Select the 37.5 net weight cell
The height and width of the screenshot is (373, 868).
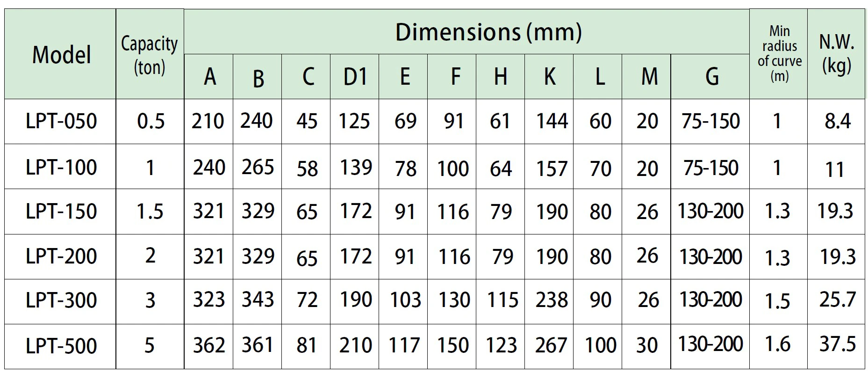click(837, 344)
